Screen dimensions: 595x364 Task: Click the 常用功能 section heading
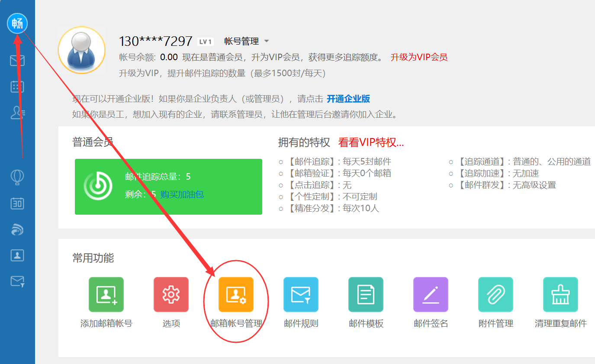[x=93, y=258]
